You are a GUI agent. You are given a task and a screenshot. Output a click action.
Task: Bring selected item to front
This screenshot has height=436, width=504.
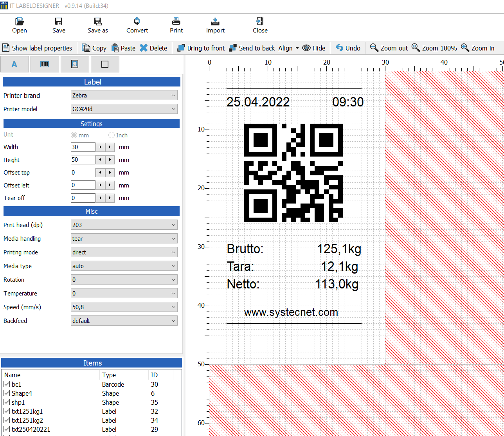(x=201, y=48)
